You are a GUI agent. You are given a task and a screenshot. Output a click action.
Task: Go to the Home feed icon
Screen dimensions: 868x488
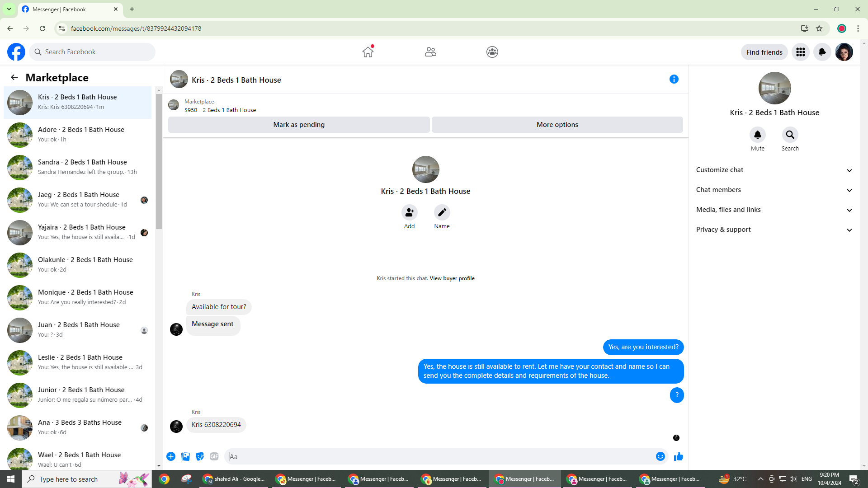click(x=368, y=52)
